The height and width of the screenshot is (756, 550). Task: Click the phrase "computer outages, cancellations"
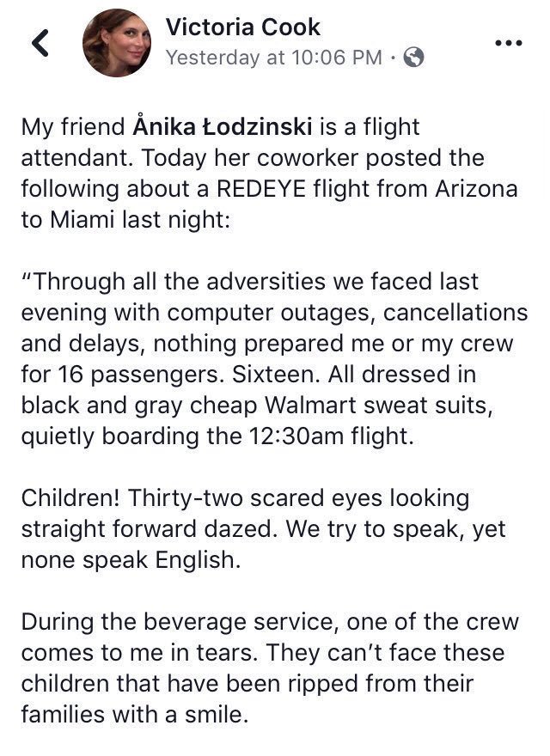tap(347, 313)
